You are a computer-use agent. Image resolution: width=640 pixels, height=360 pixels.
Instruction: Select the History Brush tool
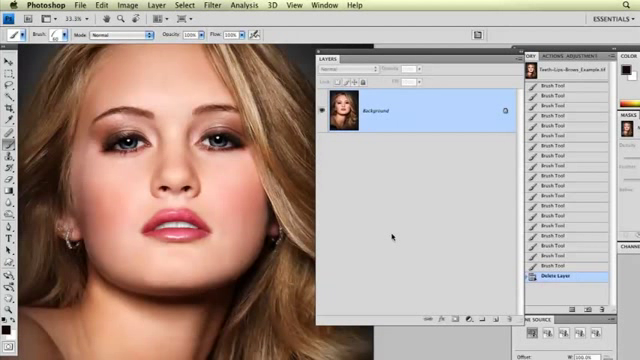coord(8,168)
